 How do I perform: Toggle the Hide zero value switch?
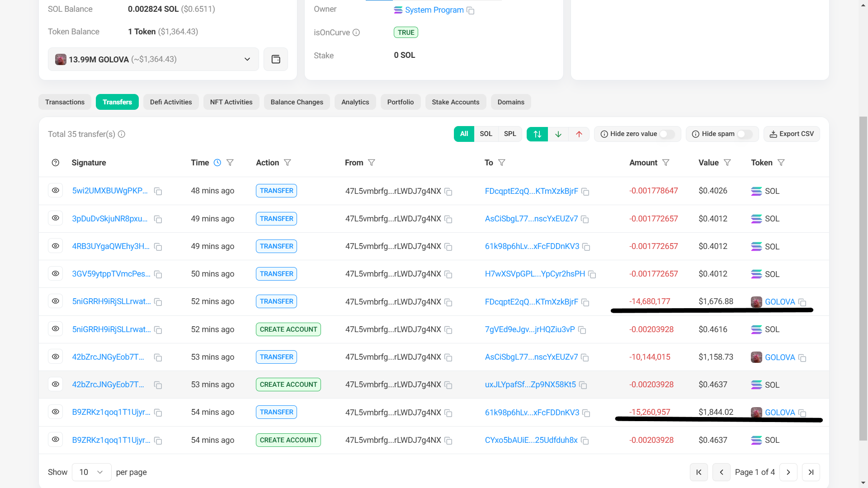pyautogui.click(x=667, y=134)
